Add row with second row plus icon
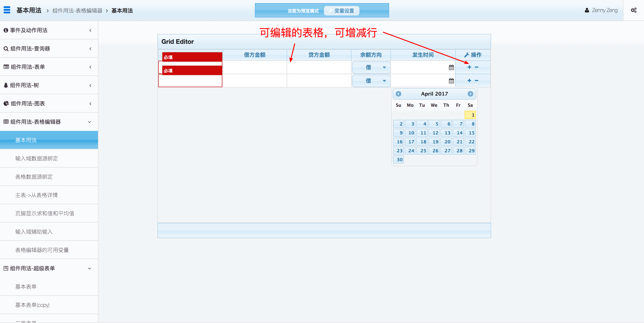Image resolution: width=644 pixels, height=323 pixels. [469, 81]
